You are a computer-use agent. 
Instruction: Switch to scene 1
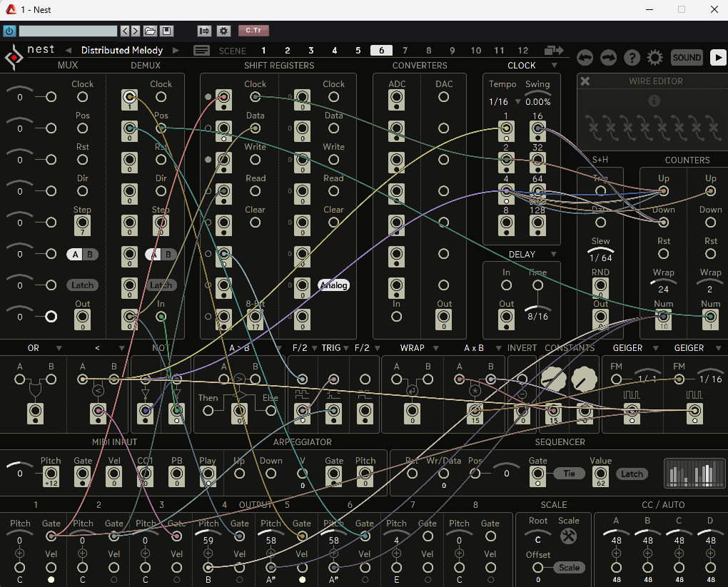pos(263,50)
